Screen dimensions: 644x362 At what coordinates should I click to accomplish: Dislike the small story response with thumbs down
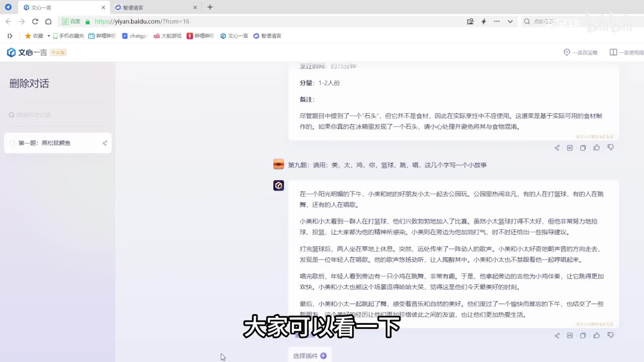pyautogui.click(x=610, y=335)
